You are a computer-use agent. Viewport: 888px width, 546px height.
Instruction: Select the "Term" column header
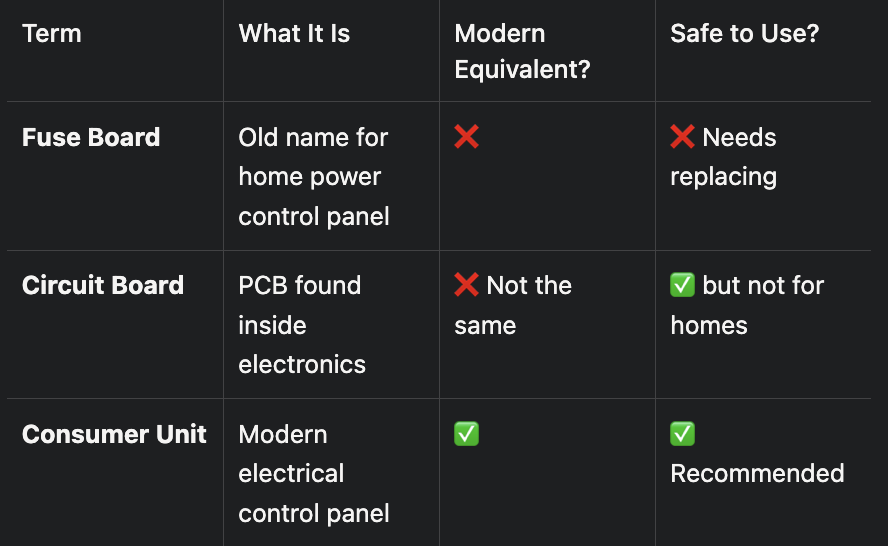pyautogui.click(x=52, y=33)
